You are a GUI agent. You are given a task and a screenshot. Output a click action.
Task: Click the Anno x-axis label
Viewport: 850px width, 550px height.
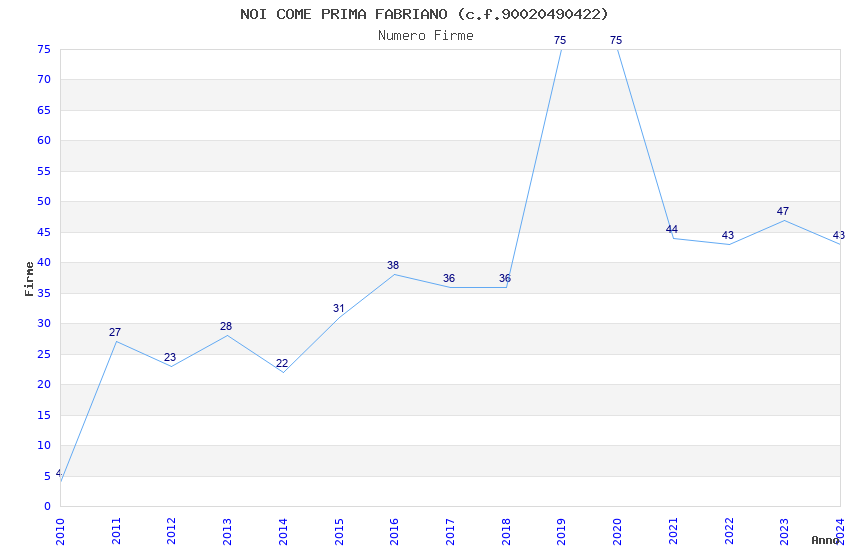[x=825, y=540]
